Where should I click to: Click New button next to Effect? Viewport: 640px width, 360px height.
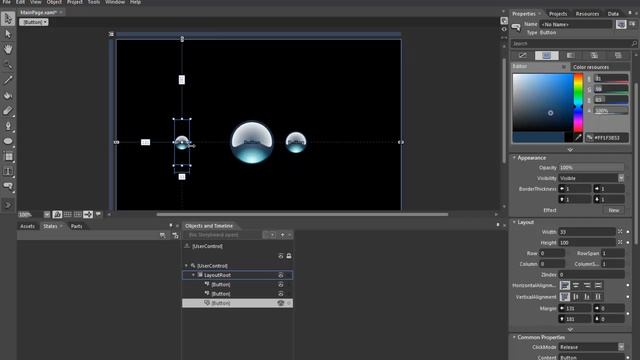coord(613,210)
